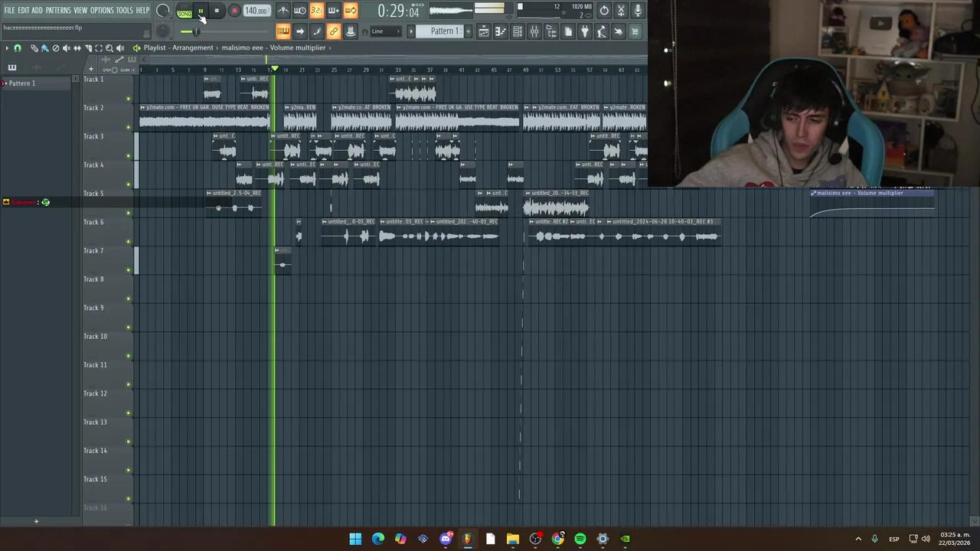Image resolution: width=980 pixels, height=551 pixels.
Task: Open the Channel rack view icon
Action: click(x=518, y=31)
